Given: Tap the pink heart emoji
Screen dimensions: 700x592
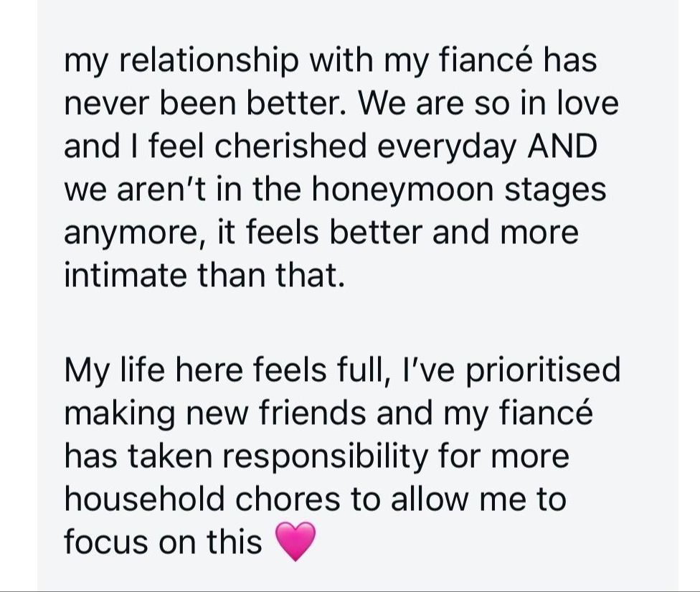Looking at the screenshot, I should [295, 541].
